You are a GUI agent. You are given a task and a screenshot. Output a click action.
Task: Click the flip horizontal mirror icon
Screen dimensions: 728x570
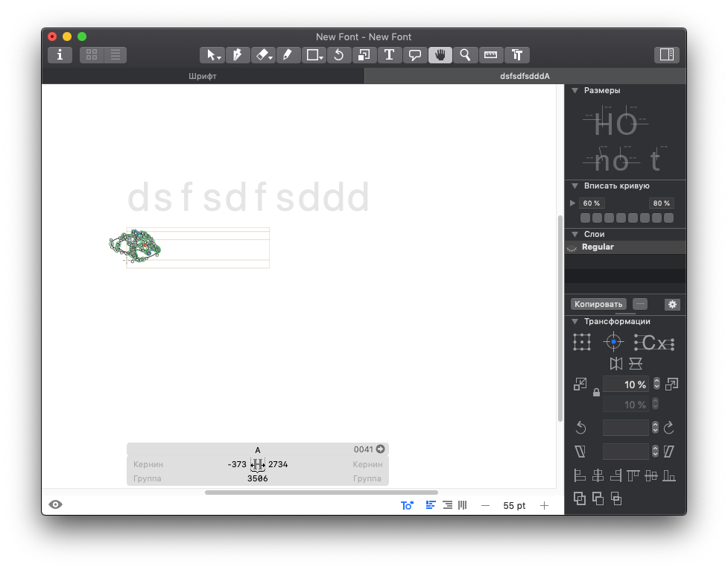click(616, 364)
